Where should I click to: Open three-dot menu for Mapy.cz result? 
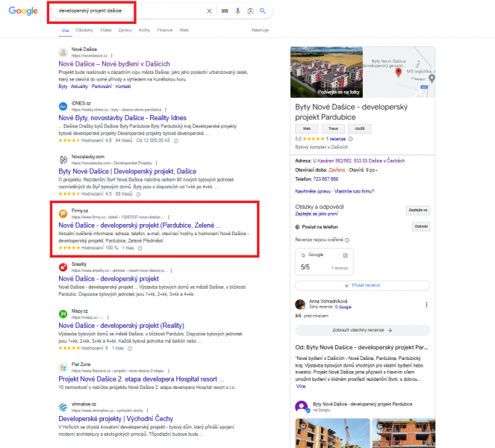[108, 317]
